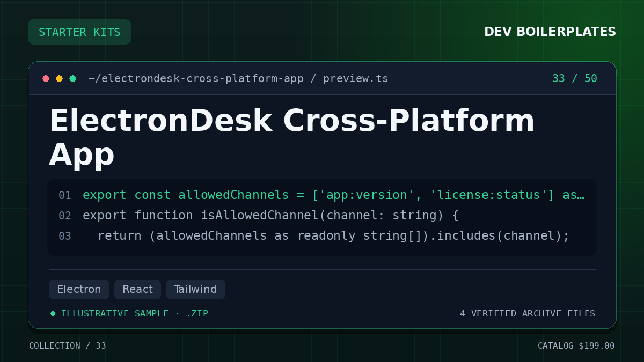Click ILLUSTRATIVE SAMPLE · .ZIP label
This screenshot has height=362, width=644.
135,313
